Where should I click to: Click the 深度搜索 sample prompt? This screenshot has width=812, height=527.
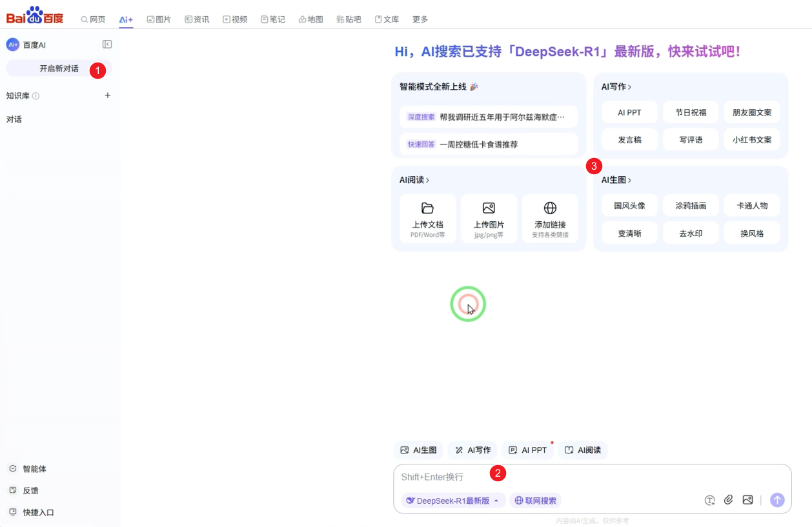coord(489,117)
